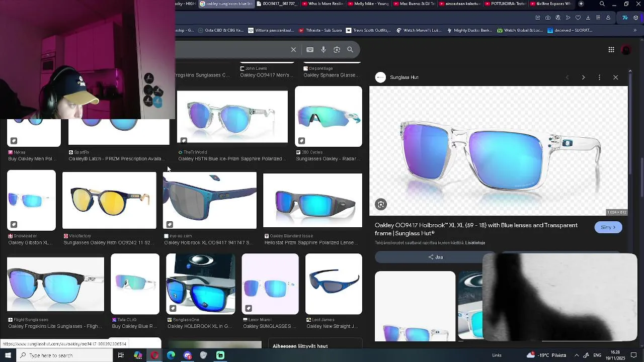The width and height of the screenshot is (644, 362).
Task: Open Tata CLiQ Buy Oakley Blue thumbnail
Action: pos(135,284)
